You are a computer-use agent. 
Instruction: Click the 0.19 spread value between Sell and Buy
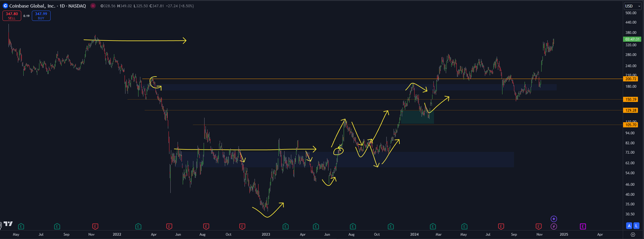(26, 16)
